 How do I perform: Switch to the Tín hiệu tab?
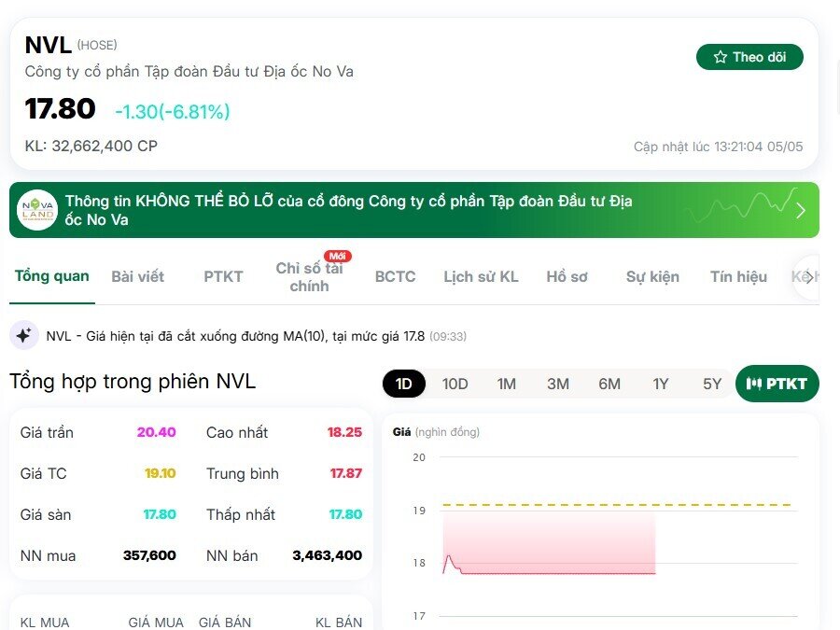739,276
